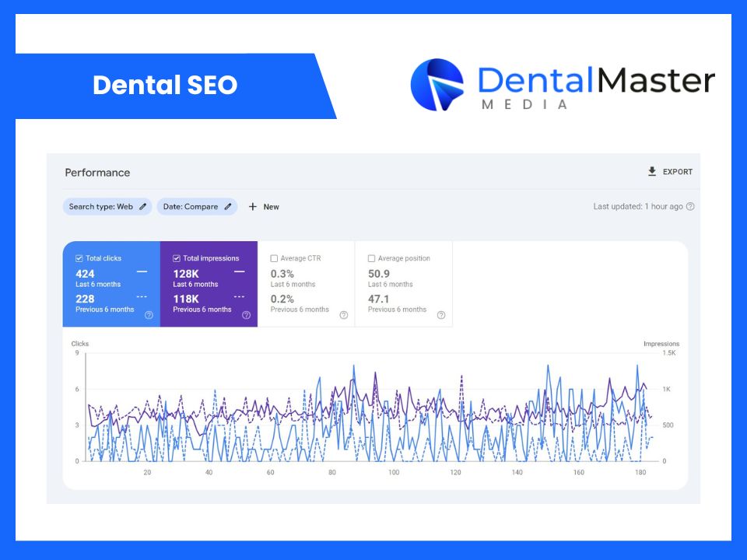This screenshot has height=560, width=747.
Task: Click the 50.9 average position value
Action: [x=379, y=274]
